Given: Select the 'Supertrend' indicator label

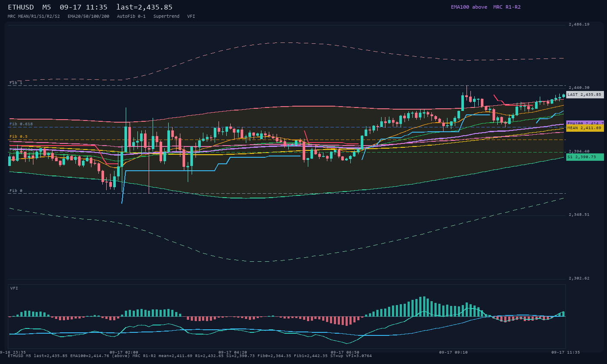Looking at the screenshot, I should pyautogui.click(x=166, y=16).
